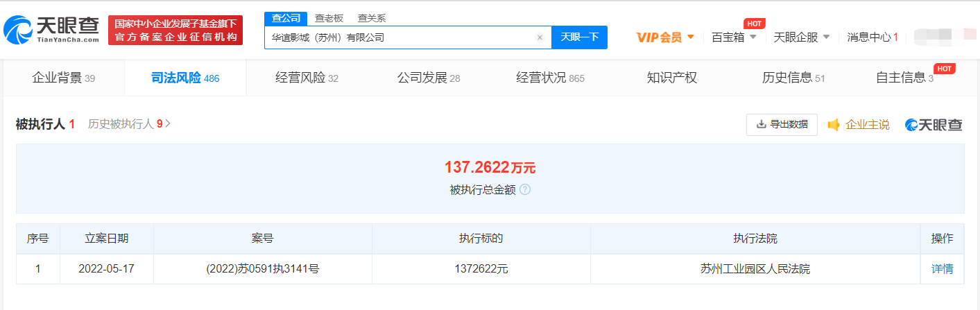Open the VIP会员 dropdown
The width and height of the screenshot is (980, 310).
[x=665, y=37]
